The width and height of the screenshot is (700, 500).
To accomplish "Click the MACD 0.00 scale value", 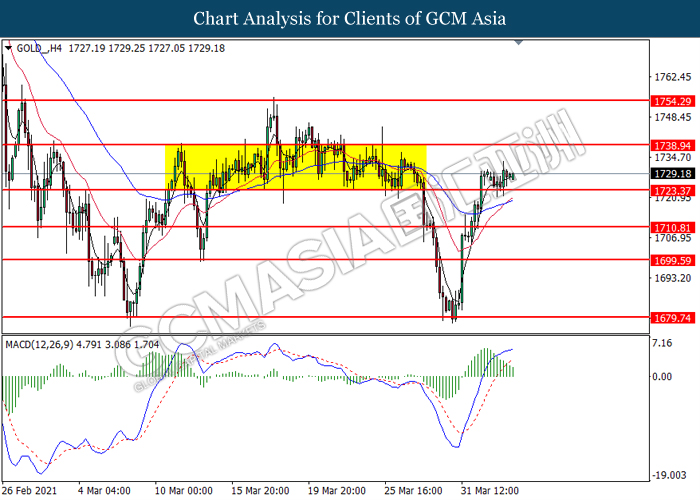I will pyautogui.click(x=662, y=377).
